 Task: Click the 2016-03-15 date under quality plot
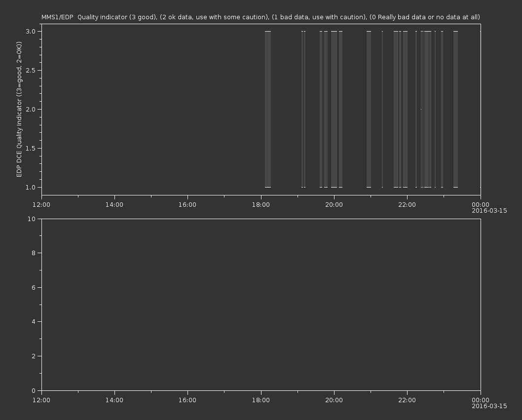pyautogui.click(x=489, y=211)
